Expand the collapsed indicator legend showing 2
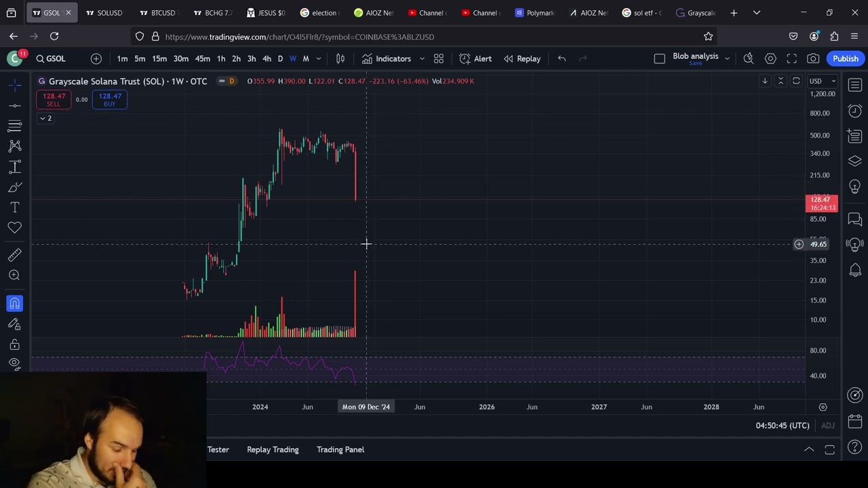The image size is (868, 488). tap(45, 118)
